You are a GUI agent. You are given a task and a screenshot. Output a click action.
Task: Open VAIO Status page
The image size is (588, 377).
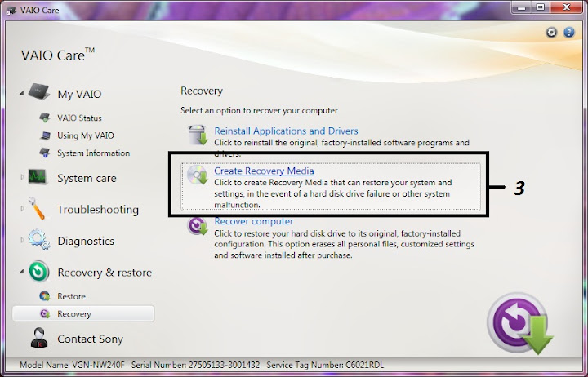pyautogui.click(x=79, y=118)
